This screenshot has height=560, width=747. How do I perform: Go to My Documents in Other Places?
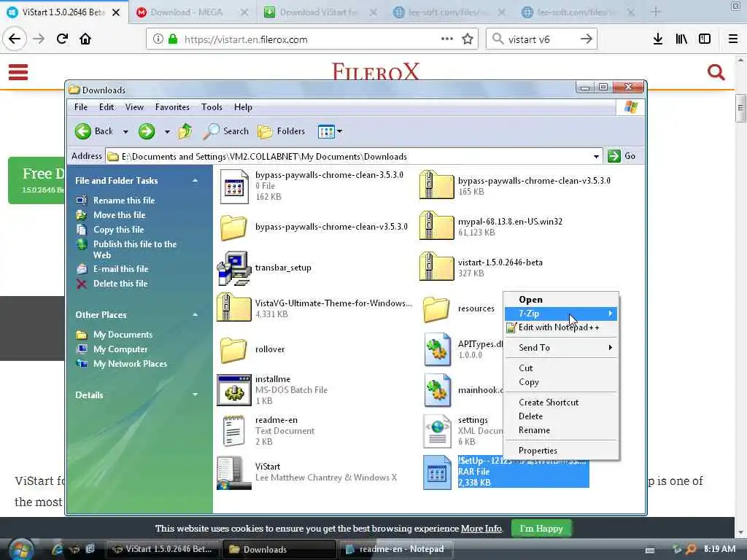(x=123, y=335)
